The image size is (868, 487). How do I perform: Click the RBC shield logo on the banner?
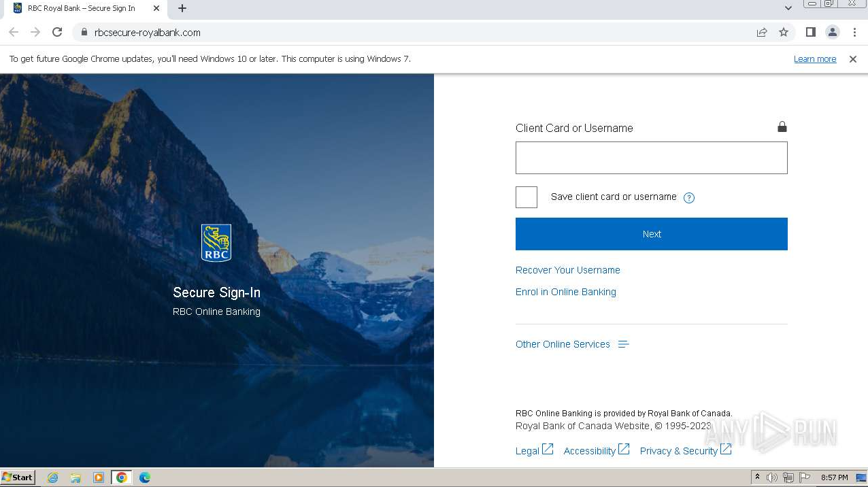(x=216, y=242)
